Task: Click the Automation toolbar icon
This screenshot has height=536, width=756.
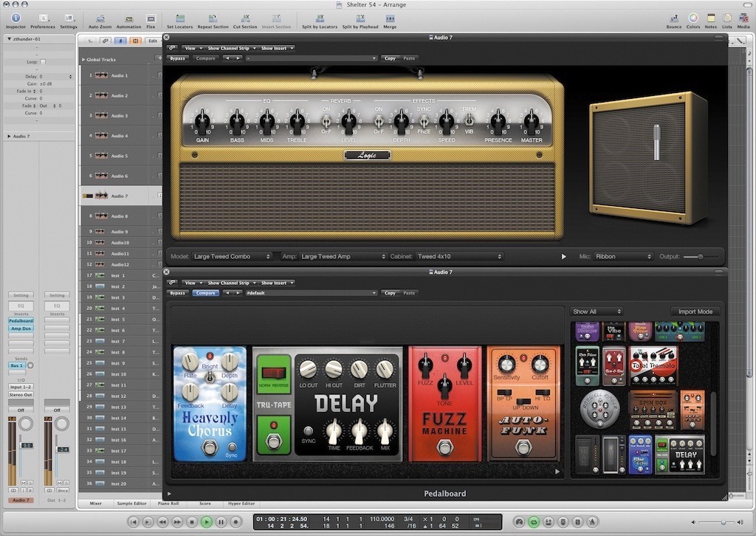Action: (x=128, y=18)
